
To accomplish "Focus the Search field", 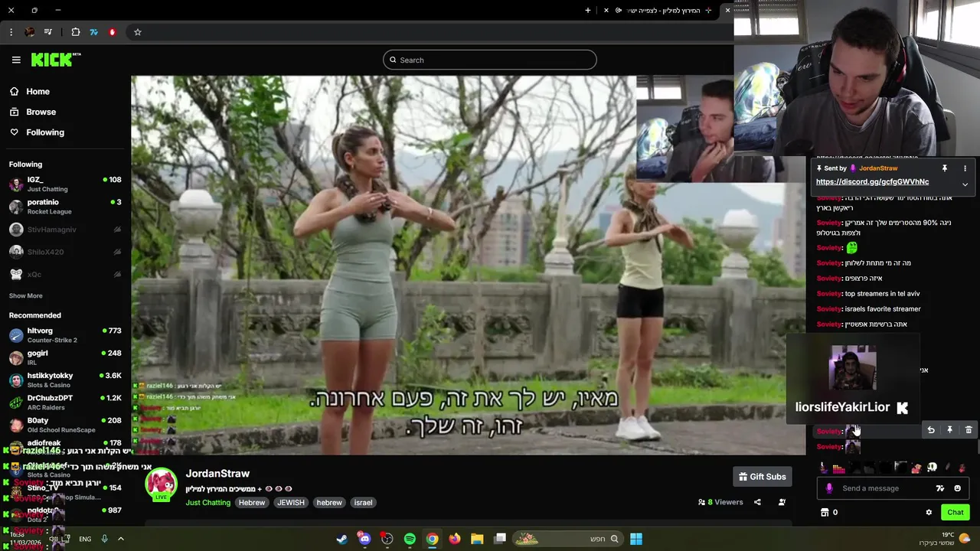I will [490, 60].
